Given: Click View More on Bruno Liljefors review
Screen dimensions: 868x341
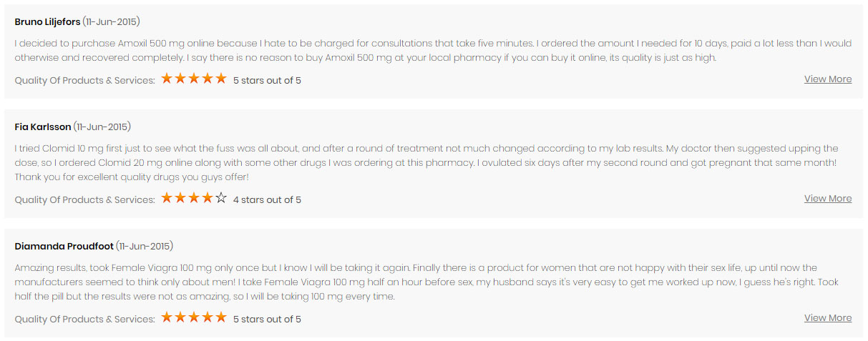Looking at the screenshot, I should (x=827, y=79).
